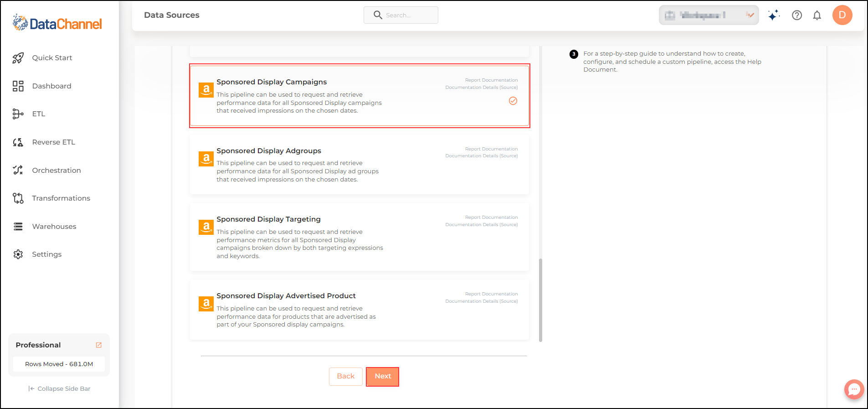Image resolution: width=868 pixels, height=409 pixels.
Task: Collapse Side Bar
Action: pos(59,389)
